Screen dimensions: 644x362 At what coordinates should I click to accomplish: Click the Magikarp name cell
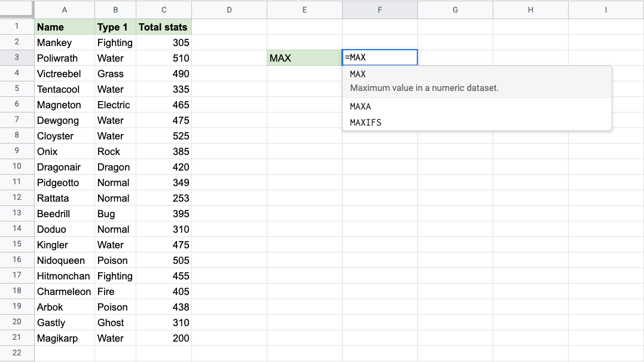(x=65, y=338)
